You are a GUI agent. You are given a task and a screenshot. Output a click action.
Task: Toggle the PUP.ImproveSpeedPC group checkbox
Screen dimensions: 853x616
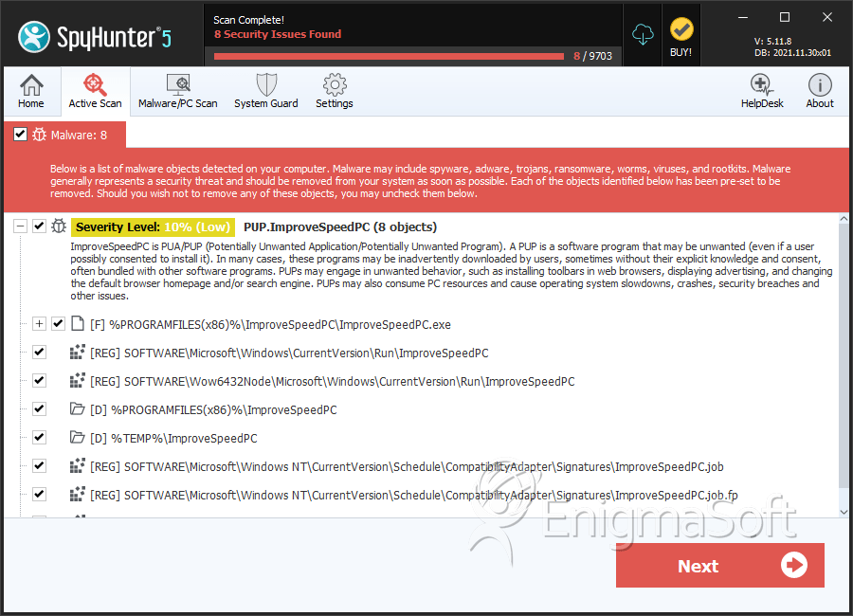[x=39, y=226]
